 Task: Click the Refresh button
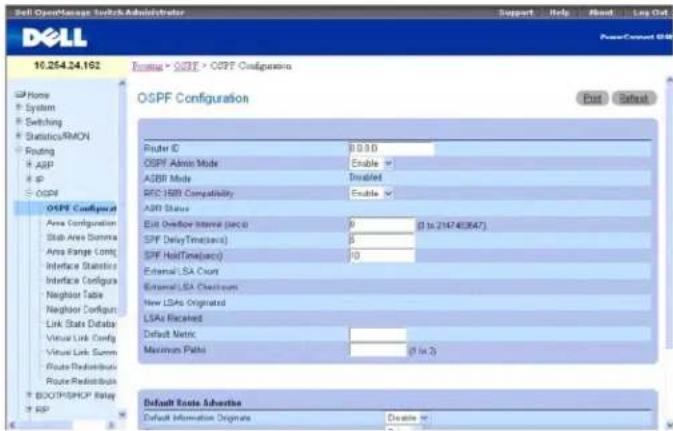tap(634, 98)
